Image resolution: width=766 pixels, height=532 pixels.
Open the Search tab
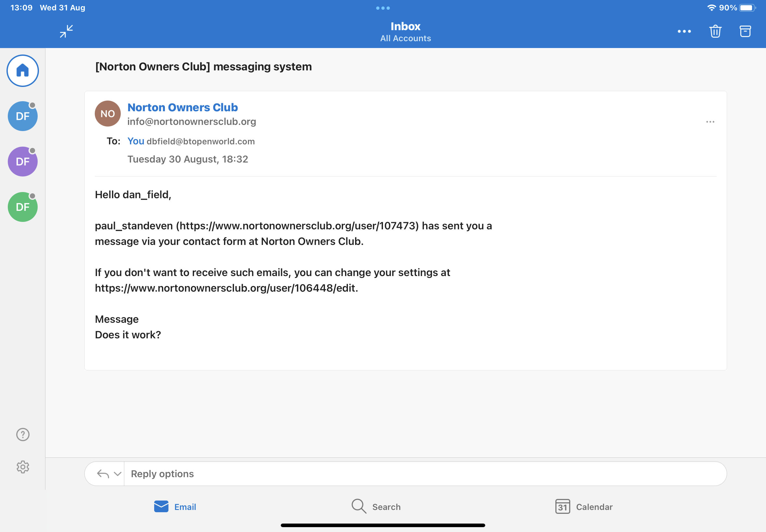[x=376, y=507]
